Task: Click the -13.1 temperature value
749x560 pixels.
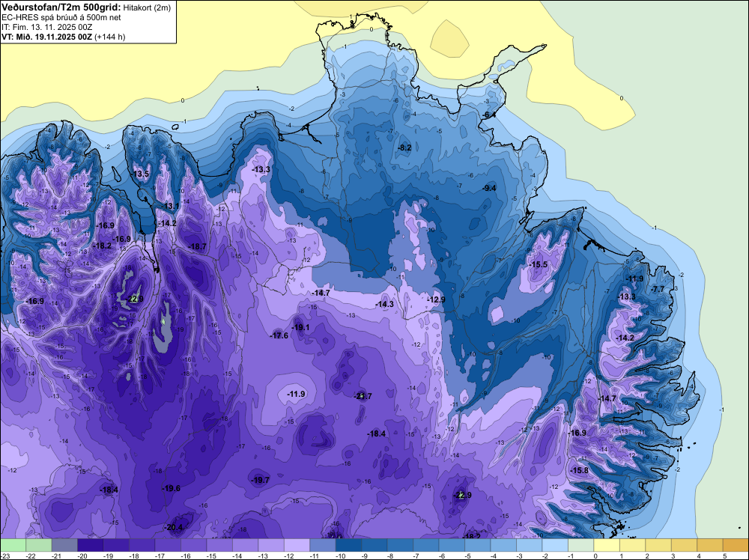Action: point(170,206)
